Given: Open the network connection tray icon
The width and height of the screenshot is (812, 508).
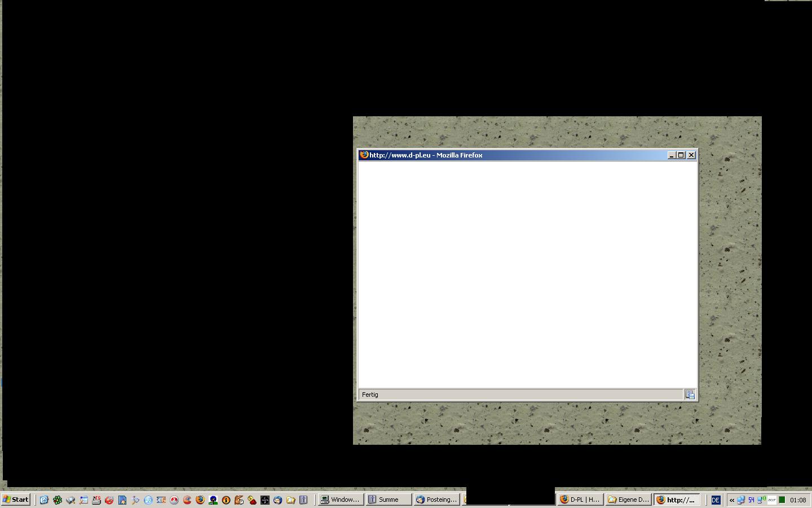Looking at the screenshot, I should click(741, 500).
